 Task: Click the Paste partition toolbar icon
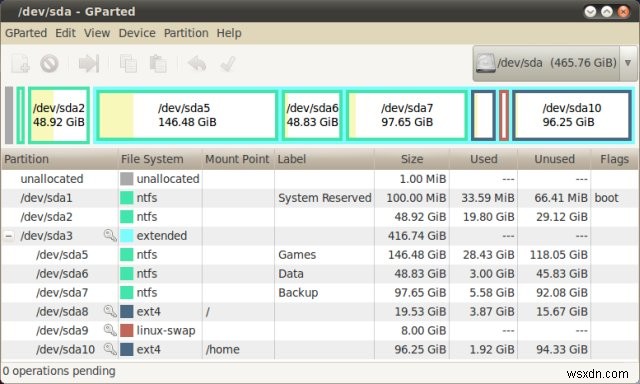pyautogui.click(x=158, y=64)
